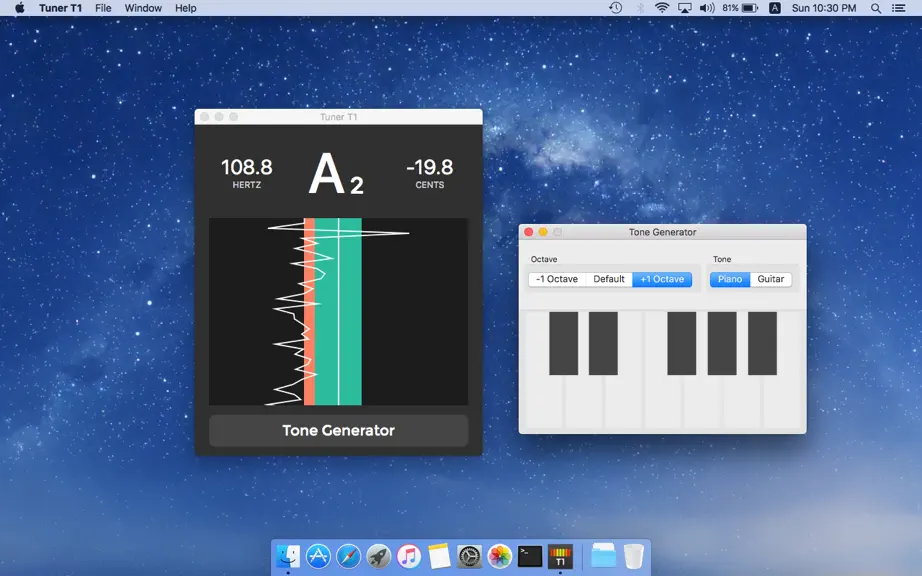Select the -1 Octave segment
Image resolution: width=922 pixels, height=576 pixels.
[x=557, y=279]
